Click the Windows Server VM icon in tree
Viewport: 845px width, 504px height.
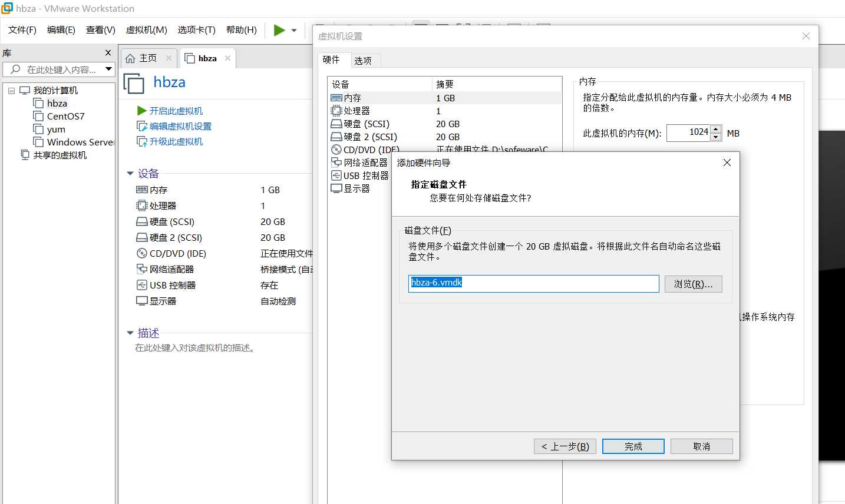click(x=38, y=142)
